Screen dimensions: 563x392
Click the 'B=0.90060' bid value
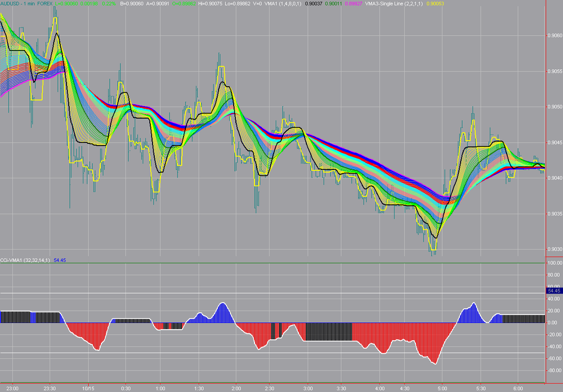[x=131, y=3]
